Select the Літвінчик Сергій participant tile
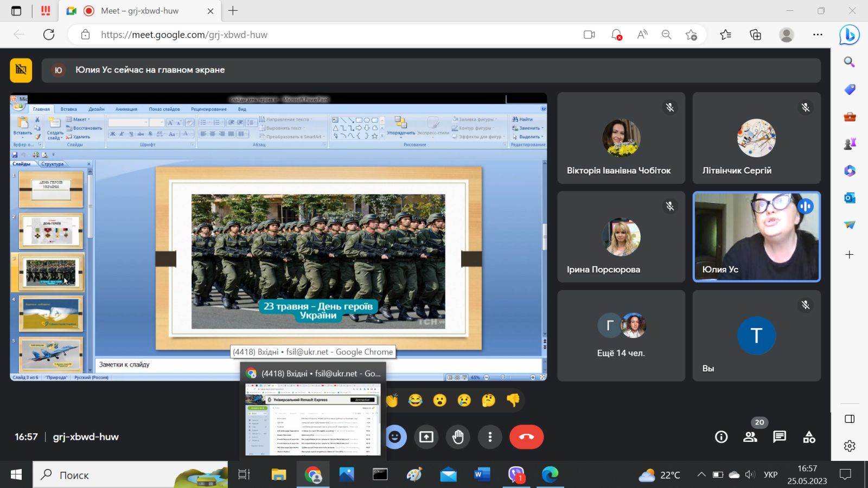Viewport: 868px width, 488px height. (756, 138)
